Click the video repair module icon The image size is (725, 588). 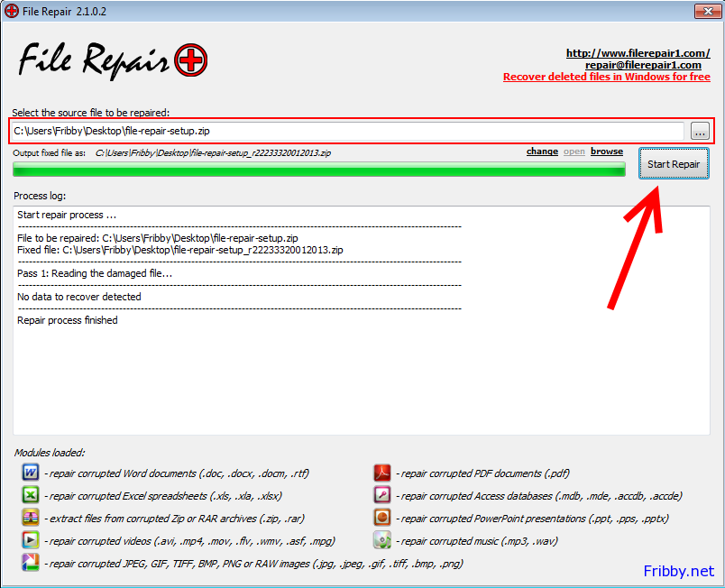point(31,540)
